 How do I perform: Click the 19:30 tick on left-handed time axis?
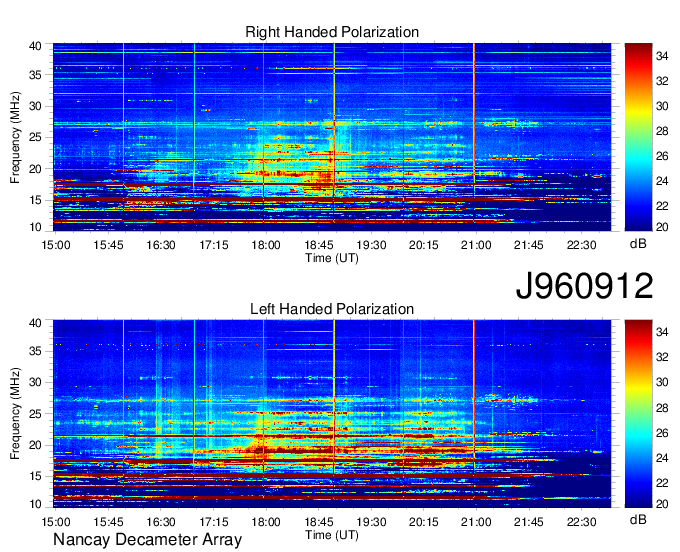click(x=371, y=522)
